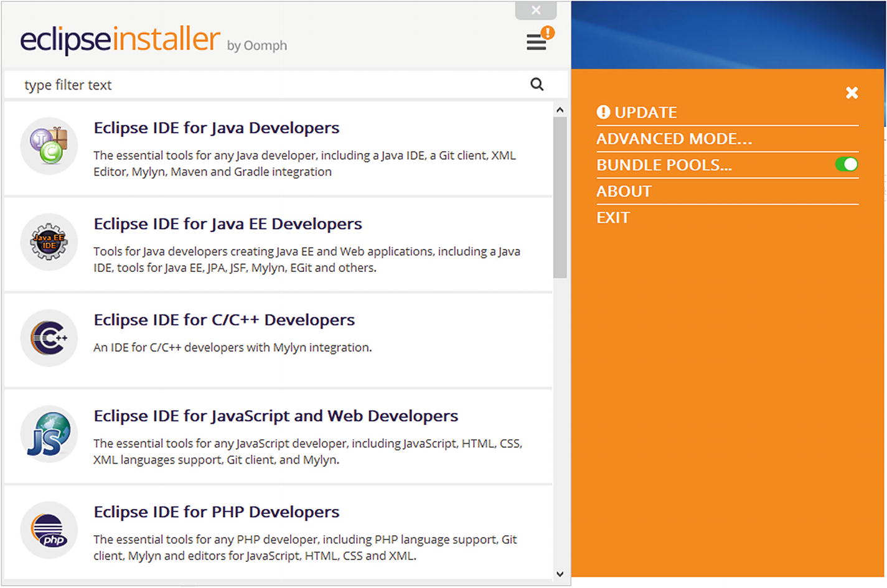The height and width of the screenshot is (588, 887).
Task: Click the Java Developers description text
Action: click(305, 164)
